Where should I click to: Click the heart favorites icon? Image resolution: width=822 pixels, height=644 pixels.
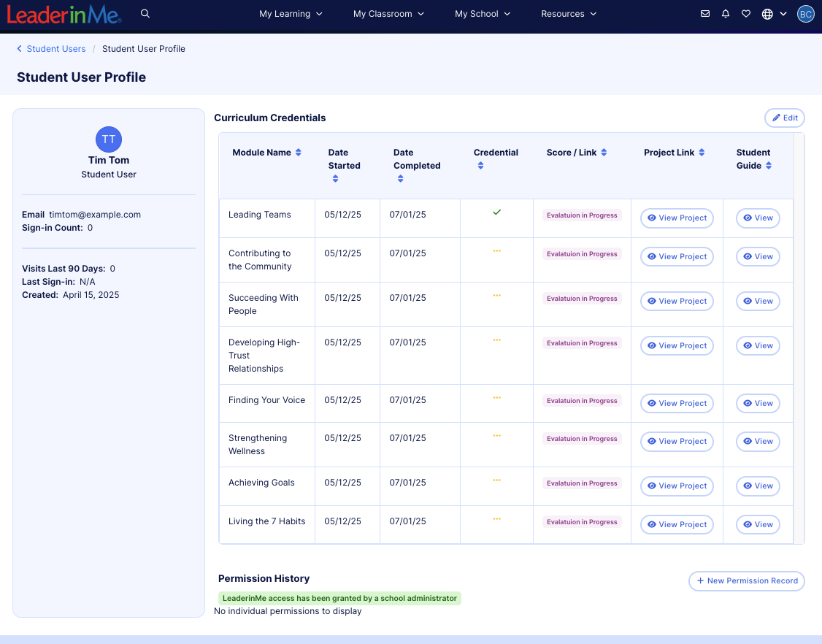[x=745, y=13]
